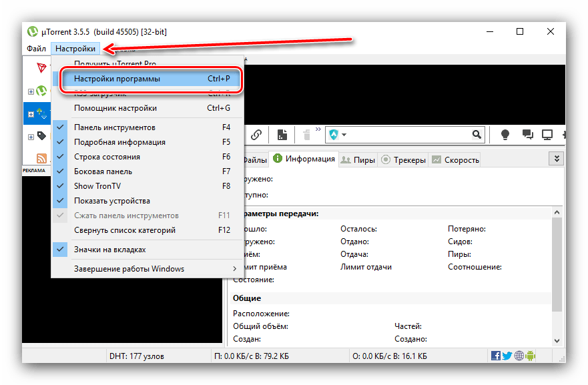Open the search provider shield dropdown
The width and height of the screenshot is (588, 385).
coord(338,135)
